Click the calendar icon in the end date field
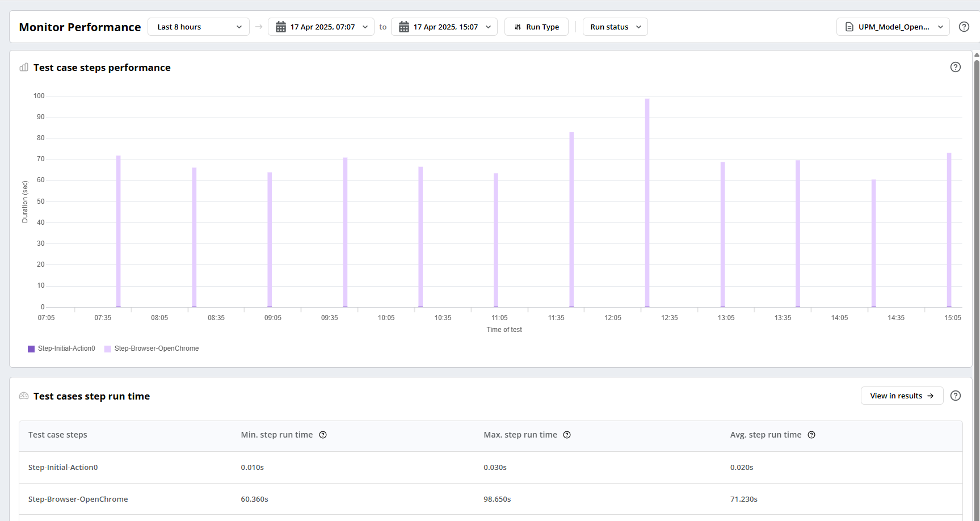980x521 pixels. [x=404, y=27]
